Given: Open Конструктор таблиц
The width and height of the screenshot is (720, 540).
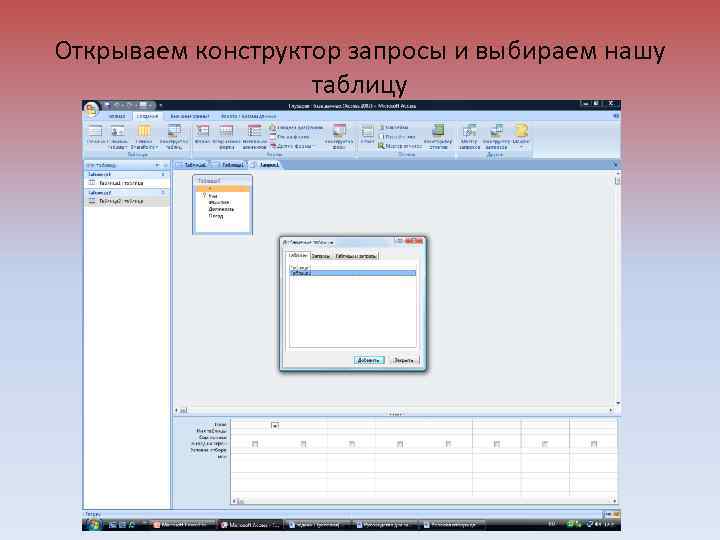Looking at the screenshot, I should 174,136.
